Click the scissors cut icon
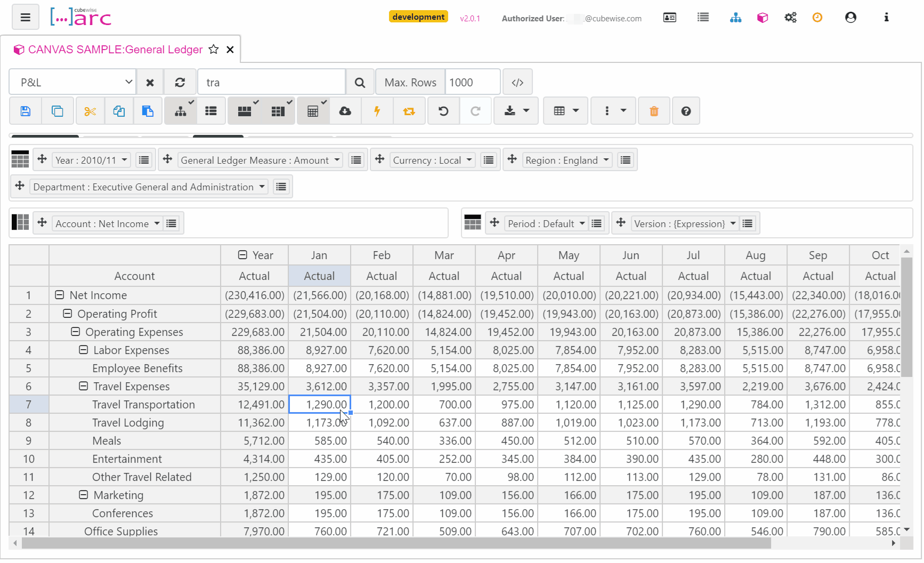Viewport: 924px width, 563px height. pos(90,111)
